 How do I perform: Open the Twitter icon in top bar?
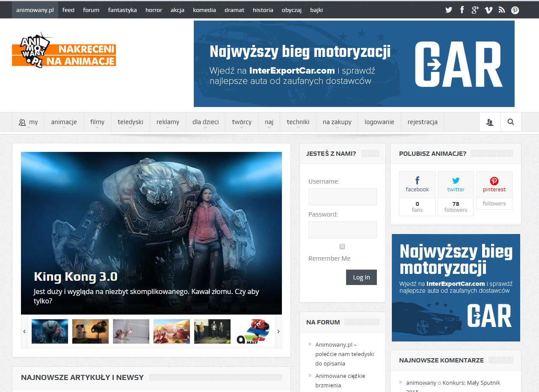pyautogui.click(x=449, y=10)
